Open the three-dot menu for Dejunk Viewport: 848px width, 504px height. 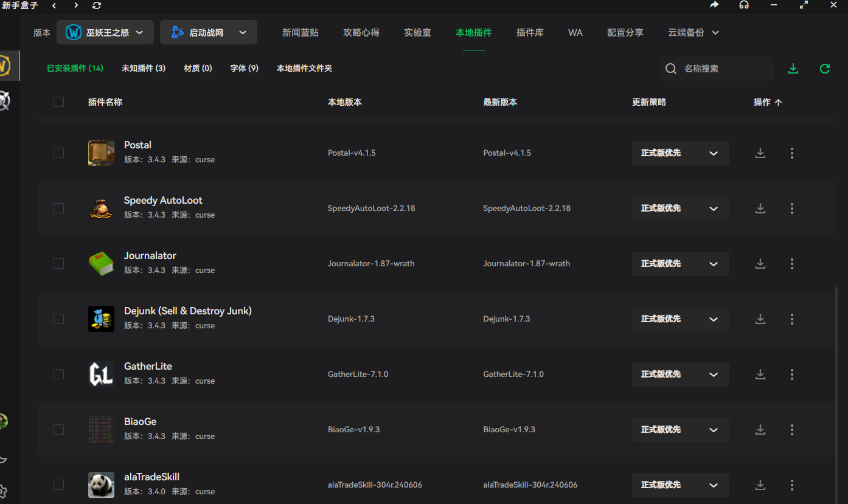[792, 319]
